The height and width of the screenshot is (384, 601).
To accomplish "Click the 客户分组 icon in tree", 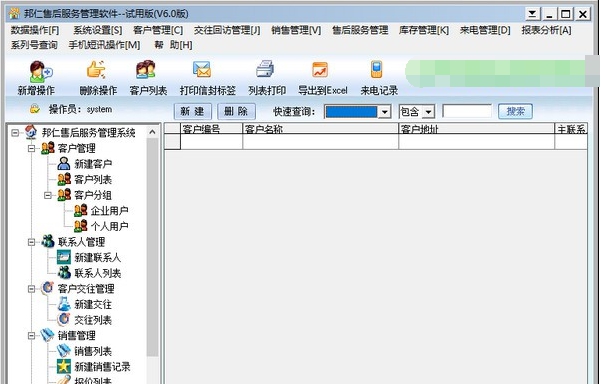I will (x=64, y=195).
